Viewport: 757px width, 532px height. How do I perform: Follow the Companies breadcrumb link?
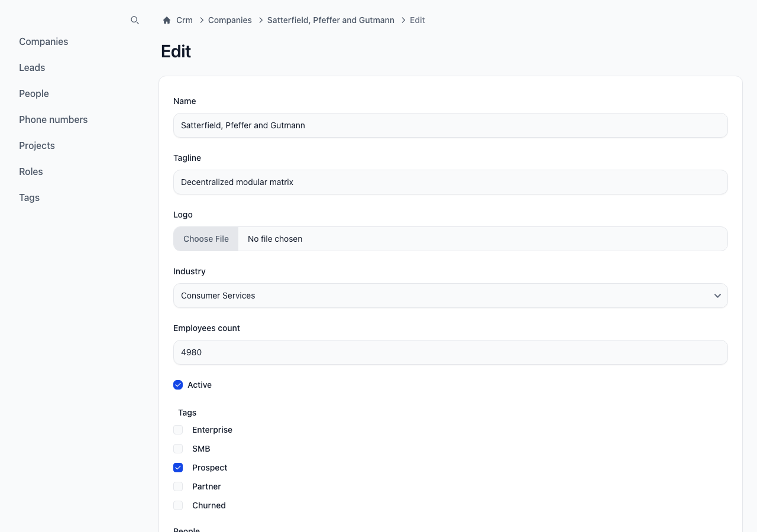pyautogui.click(x=230, y=20)
